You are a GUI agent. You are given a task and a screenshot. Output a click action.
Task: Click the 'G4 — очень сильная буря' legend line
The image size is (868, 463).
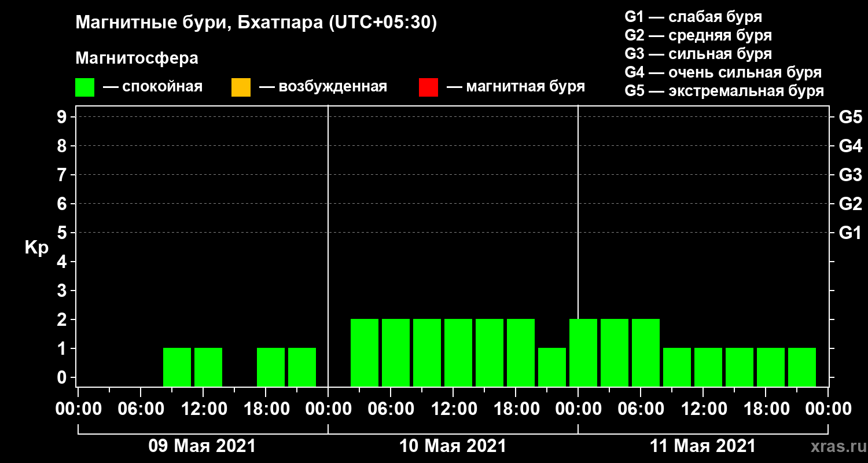tap(723, 72)
